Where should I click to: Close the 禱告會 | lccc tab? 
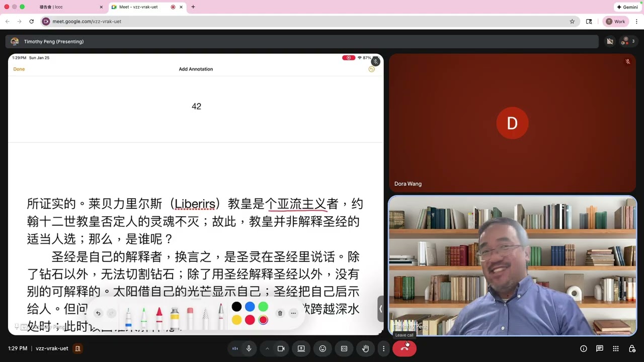click(101, 7)
